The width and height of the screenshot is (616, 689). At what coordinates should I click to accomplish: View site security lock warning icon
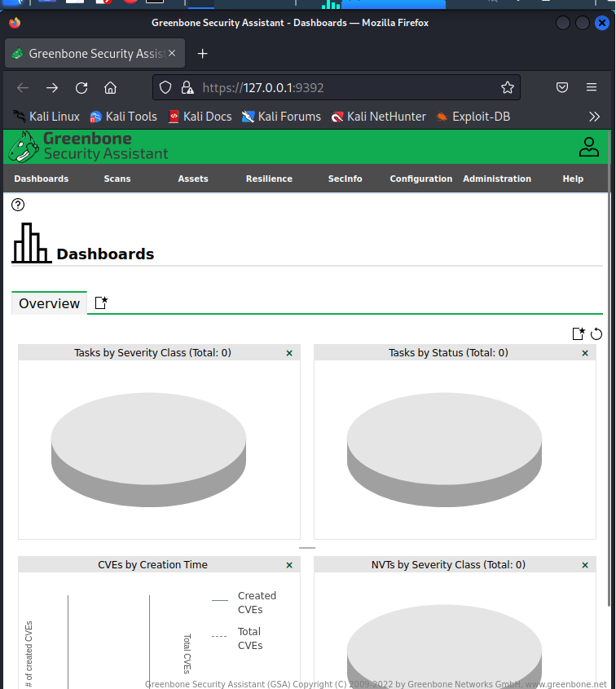pyautogui.click(x=187, y=87)
